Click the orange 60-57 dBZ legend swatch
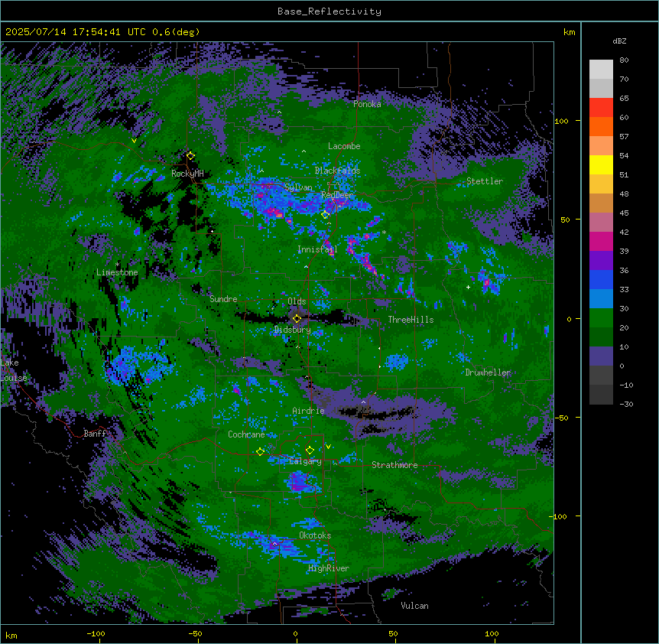This screenshot has height=644, width=659. [601, 126]
